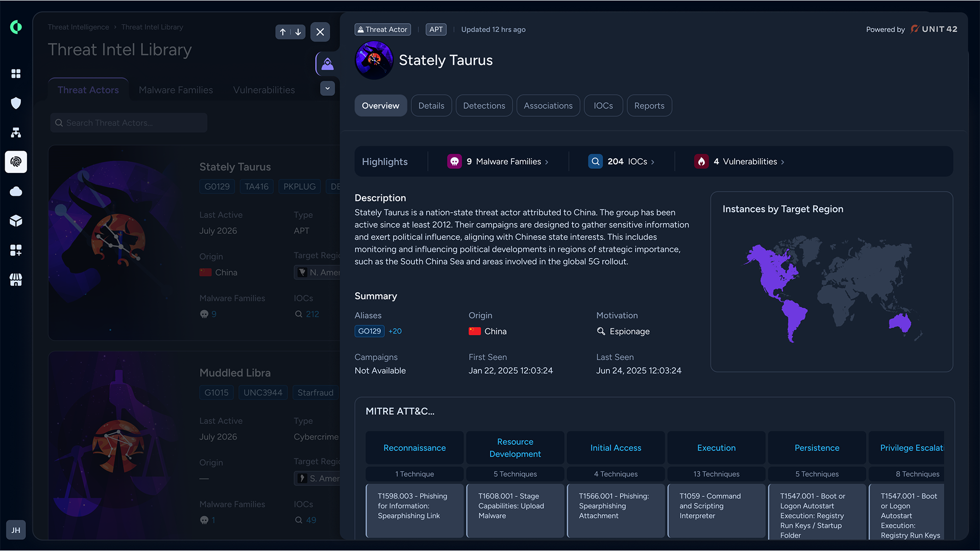Click skull icon beside 9 in Stately Taurus card

204,314
